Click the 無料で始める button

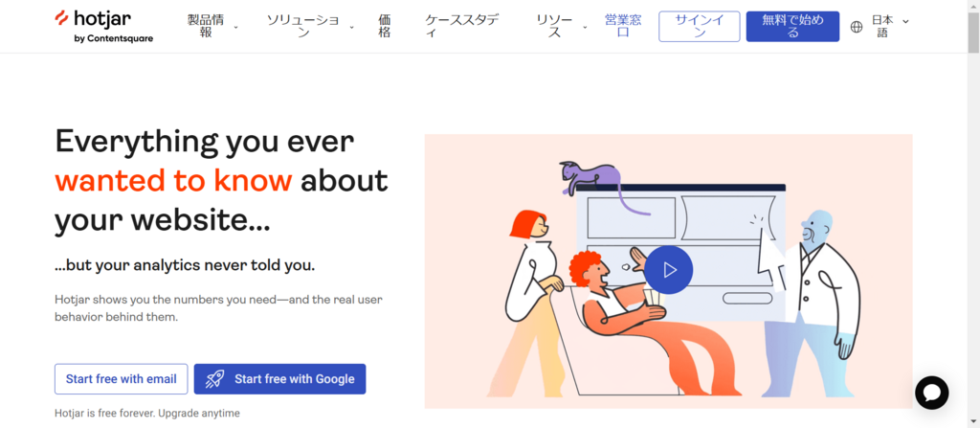(x=792, y=26)
